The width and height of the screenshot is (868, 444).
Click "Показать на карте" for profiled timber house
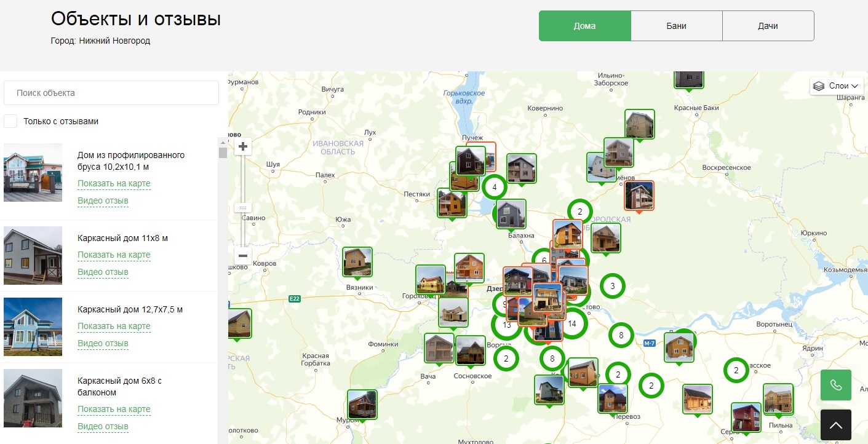pos(114,183)
